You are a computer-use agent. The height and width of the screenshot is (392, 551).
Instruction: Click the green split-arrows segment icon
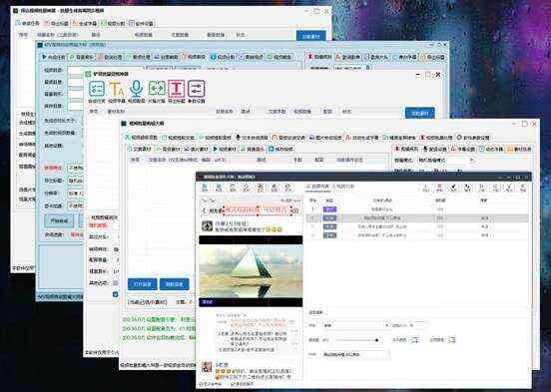[157, 89]
